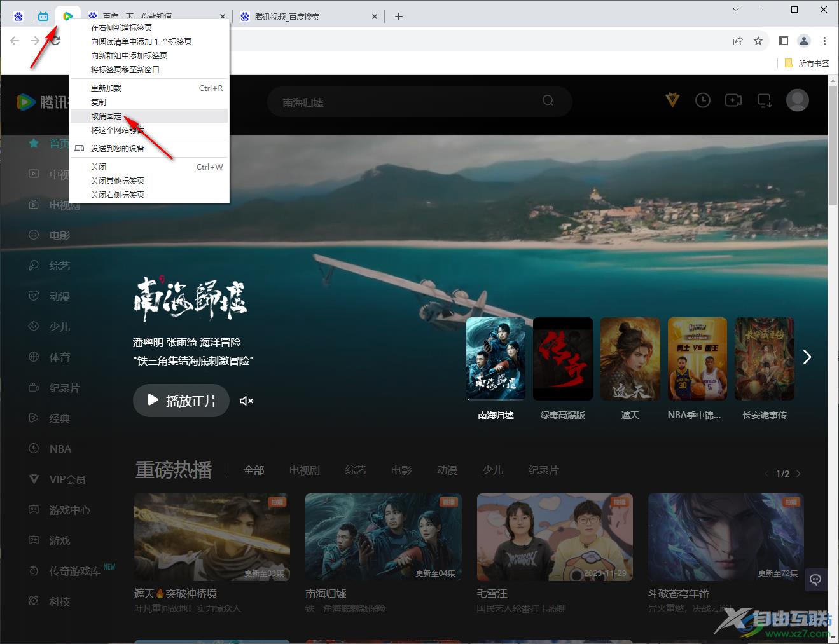The image size is (839, 644).
Task: Choose 关闭 in the tab context menu
Action: tap(149, 167)
